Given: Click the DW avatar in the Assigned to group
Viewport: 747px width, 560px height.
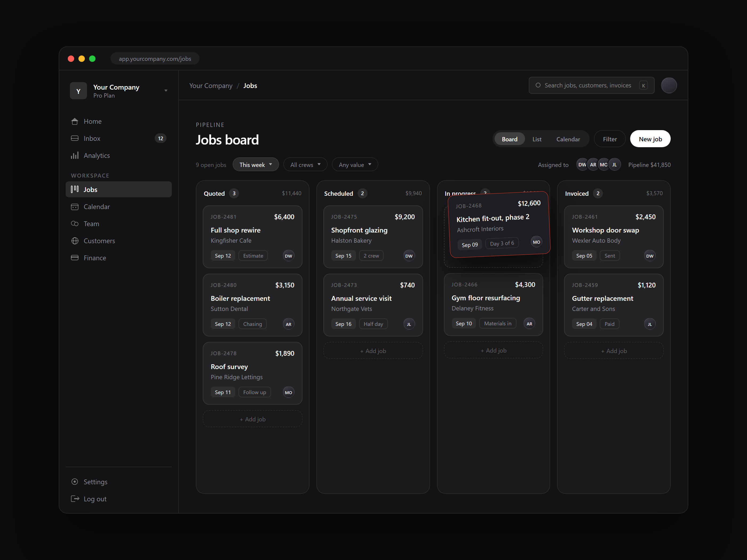Looking at the screenshot, I should (x=582, y=165).
